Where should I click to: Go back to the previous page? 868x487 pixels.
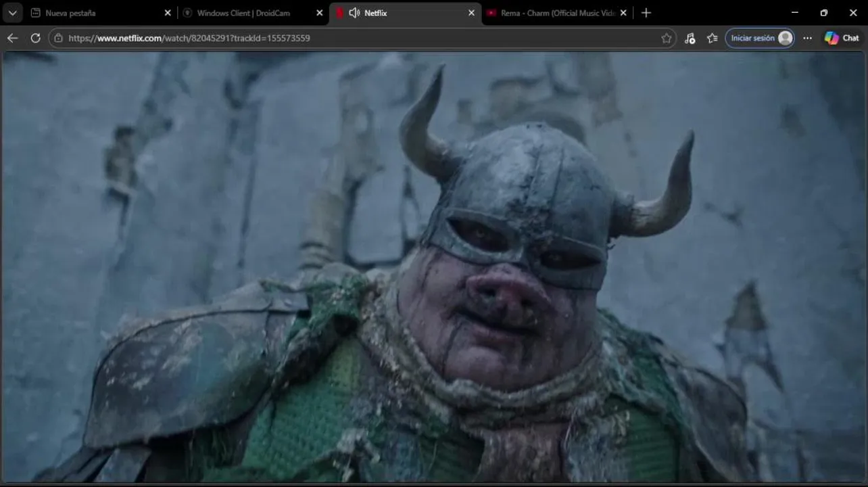click(12, 38)
